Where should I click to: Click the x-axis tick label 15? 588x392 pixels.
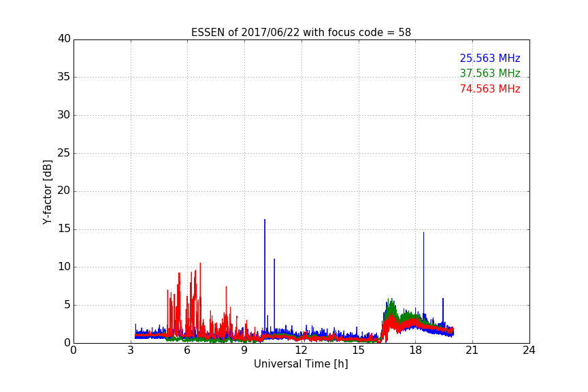(359, 350)
